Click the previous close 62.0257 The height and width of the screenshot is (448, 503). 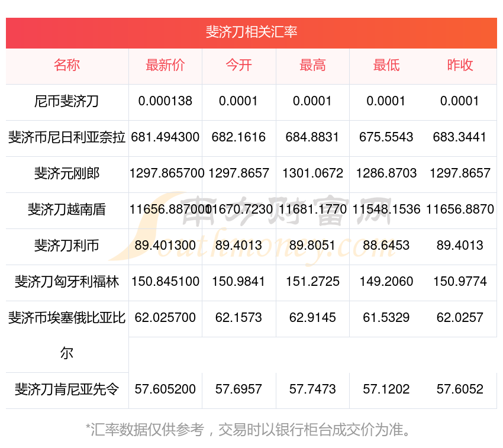[460, 318]
